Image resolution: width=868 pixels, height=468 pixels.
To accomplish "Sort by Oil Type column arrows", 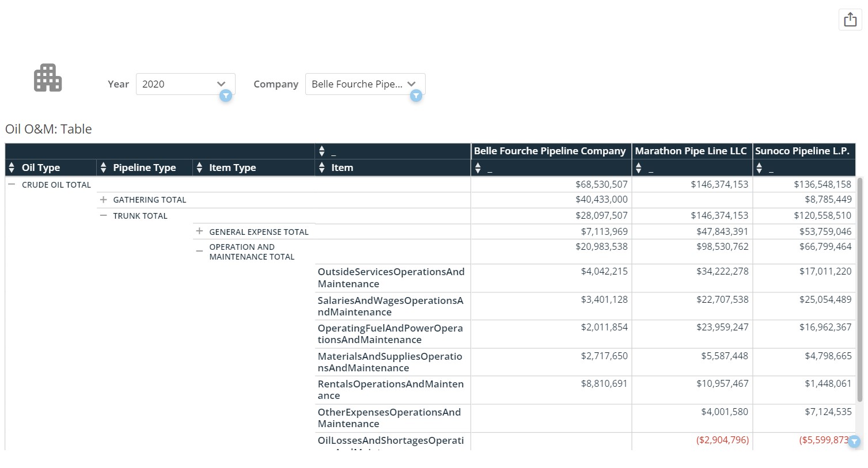I will point(12,168).
